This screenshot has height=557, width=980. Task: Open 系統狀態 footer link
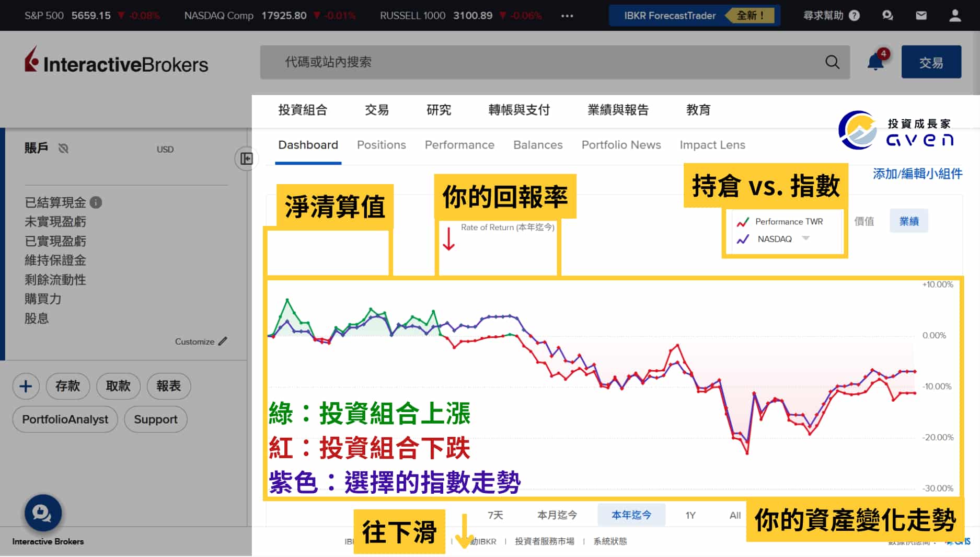click(610, 541)
